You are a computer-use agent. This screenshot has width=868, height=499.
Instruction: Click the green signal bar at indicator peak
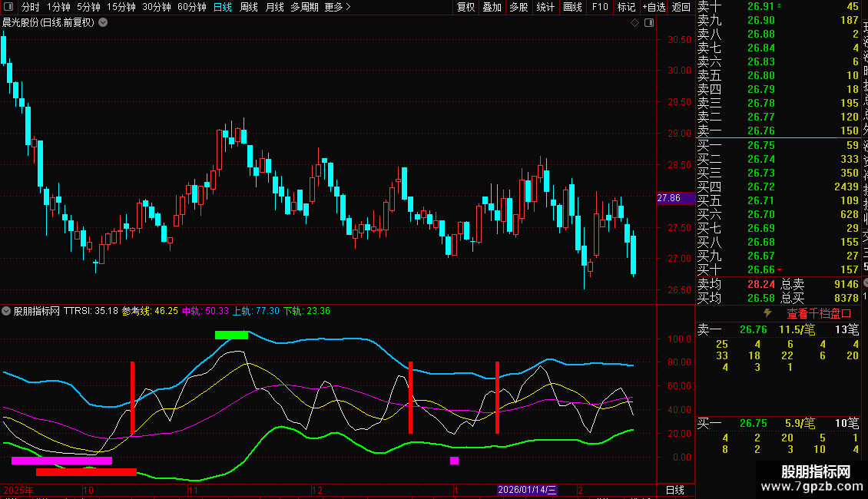[x=231, y=335]
